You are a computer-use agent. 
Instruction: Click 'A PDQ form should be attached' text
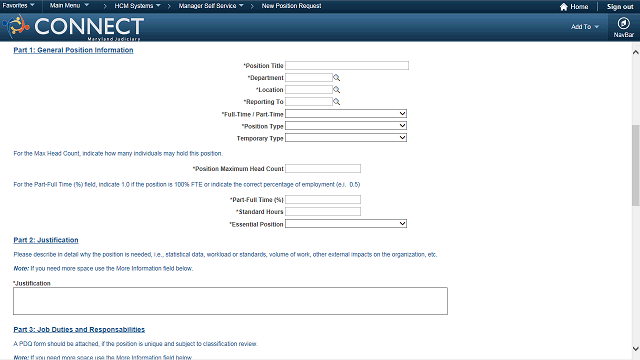click(136, 344)
